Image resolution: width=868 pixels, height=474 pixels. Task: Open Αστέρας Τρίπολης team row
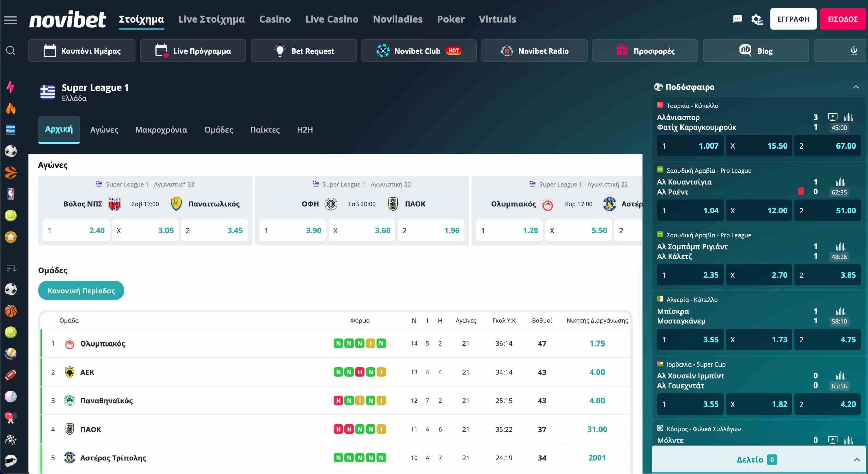(336, 458)
